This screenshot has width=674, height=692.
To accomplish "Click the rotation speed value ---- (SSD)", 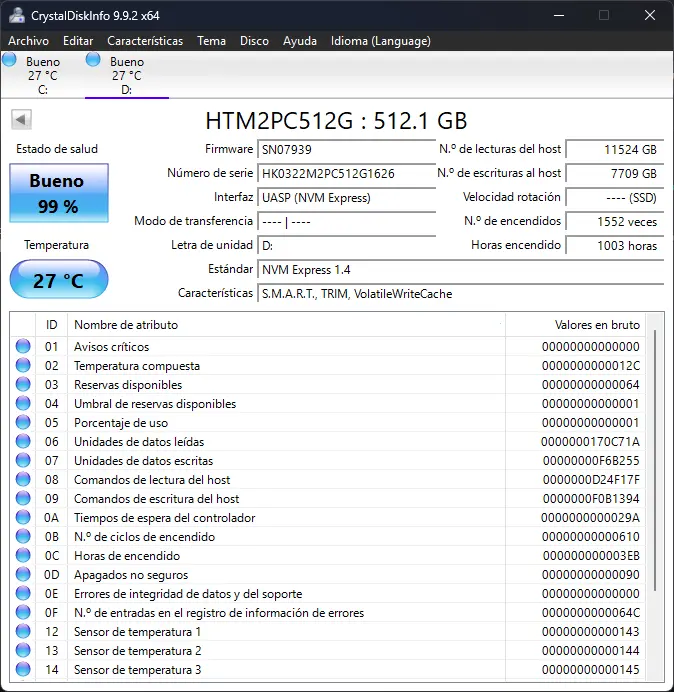I will pos(614,197).
